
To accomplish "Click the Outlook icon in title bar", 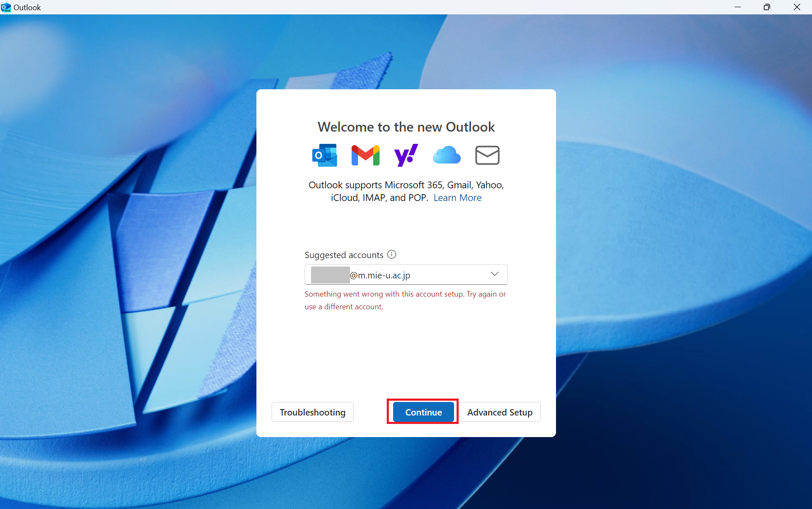I will (x=6, y=7).
